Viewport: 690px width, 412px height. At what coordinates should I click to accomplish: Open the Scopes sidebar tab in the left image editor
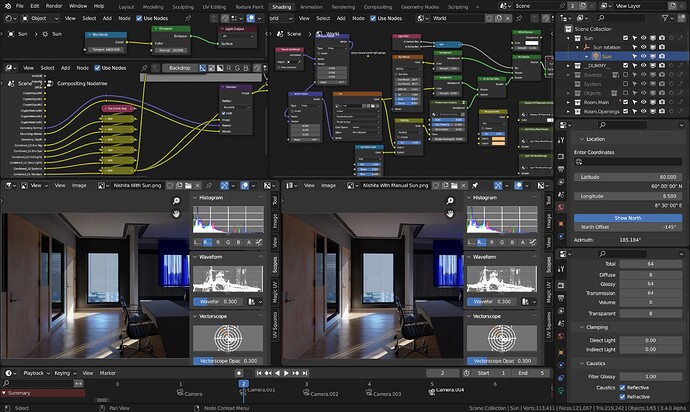pyautogui.click(x=275, y=265)
